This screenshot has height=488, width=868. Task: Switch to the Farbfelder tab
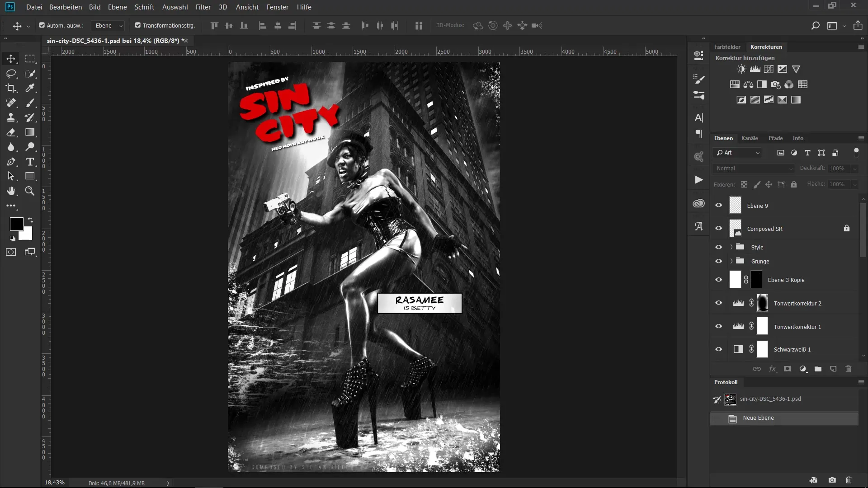727,47
